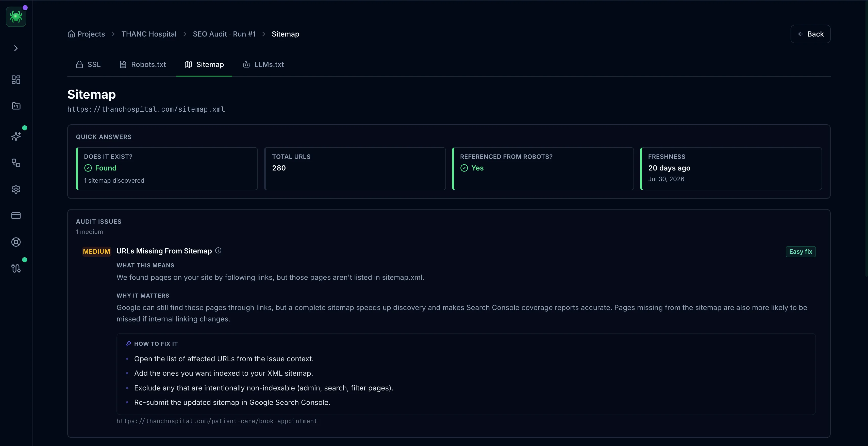Click the 1 medium count under Audit Issues
Image resolution: width=868 pixels, height=446 pixels.
point(89,232)
